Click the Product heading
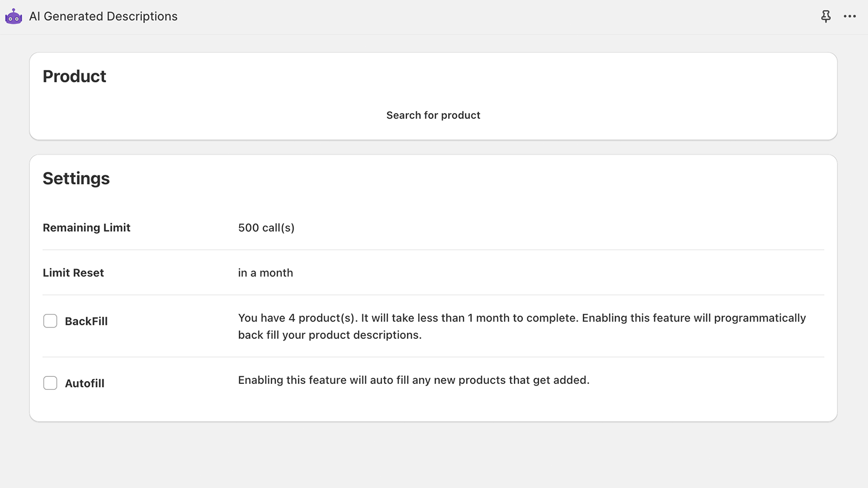The width and height of the screenshot is (868, 488). coord(74,76)
